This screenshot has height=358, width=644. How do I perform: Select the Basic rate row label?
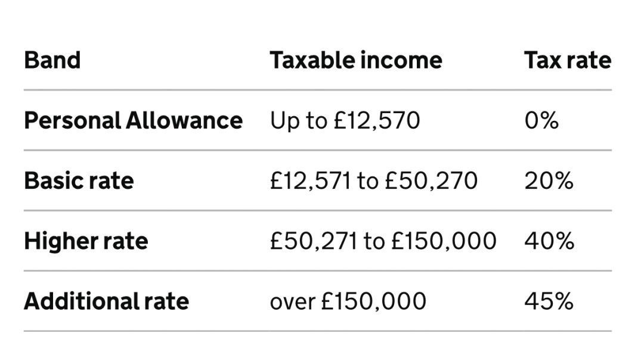[79, 181]
